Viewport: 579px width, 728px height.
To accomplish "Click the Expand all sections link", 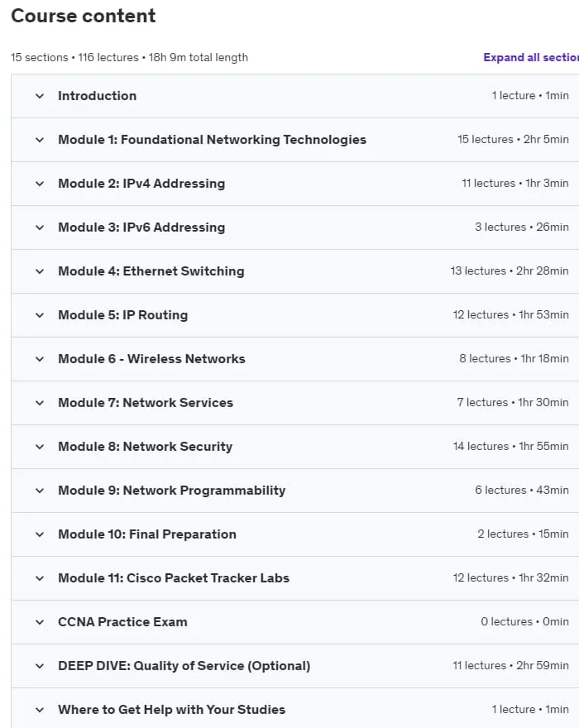I will tap(531, 58).
